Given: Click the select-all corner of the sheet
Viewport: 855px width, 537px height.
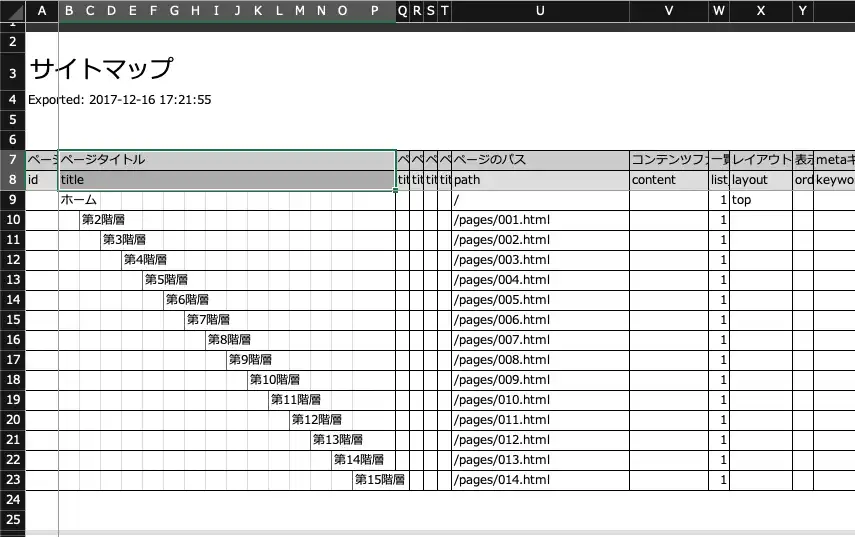Looking at the screenshot, I should pyautogui.click(x=13, y=10).
